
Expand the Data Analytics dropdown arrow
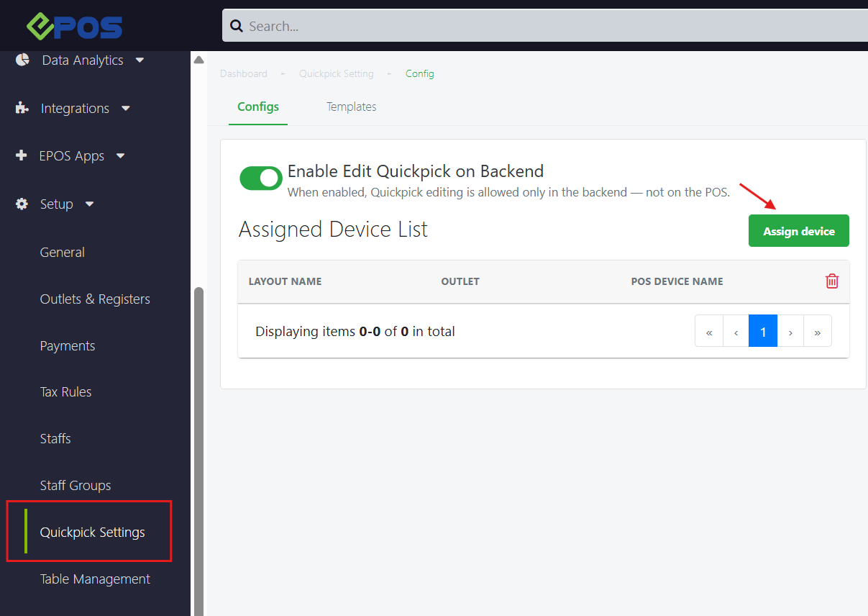point(140,60)
